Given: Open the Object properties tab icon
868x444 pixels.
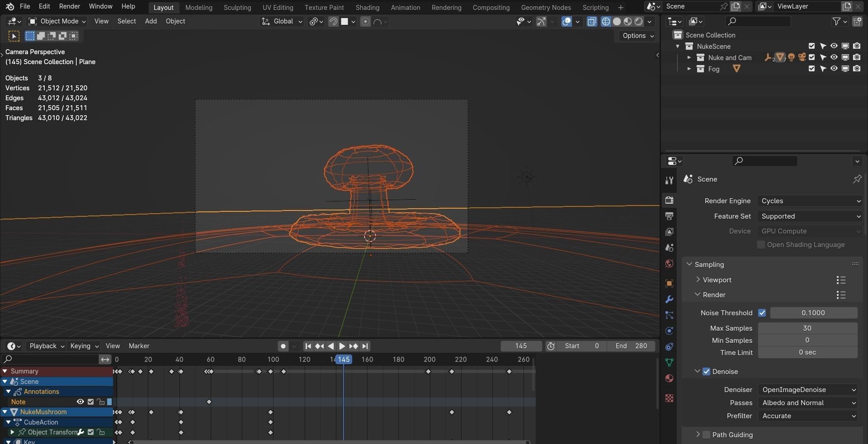Looking at the screenshot, I should point(670,283).
